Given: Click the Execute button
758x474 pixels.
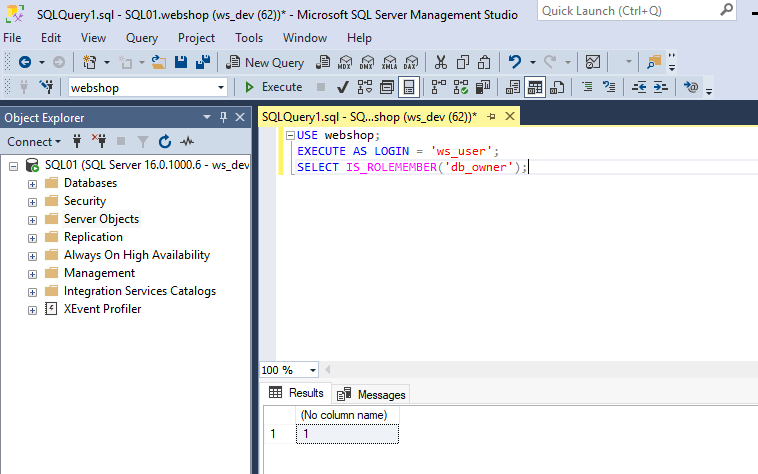Looking at the screenshot, I should click(x=274, y=87).
